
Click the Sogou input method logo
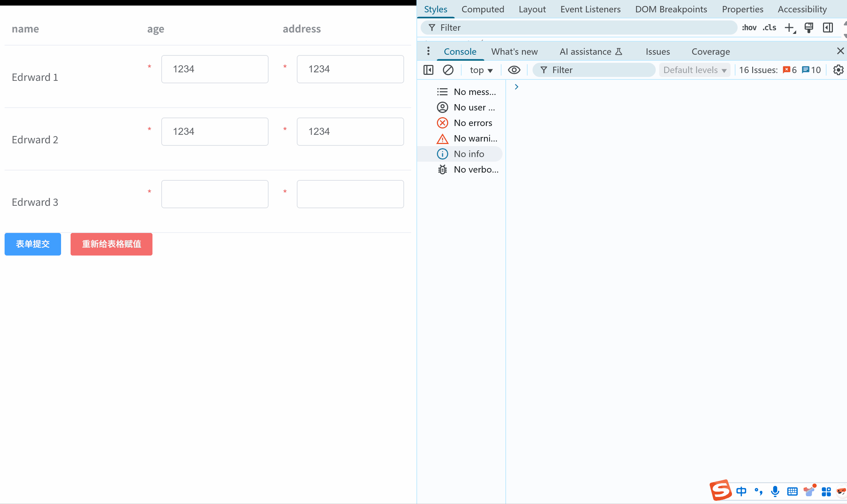pyautogui.click(x=720, y=490)
